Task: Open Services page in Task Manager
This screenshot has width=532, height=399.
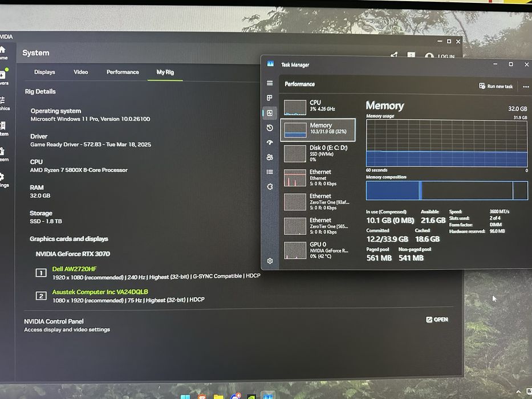Action: [x=270, y=186]
